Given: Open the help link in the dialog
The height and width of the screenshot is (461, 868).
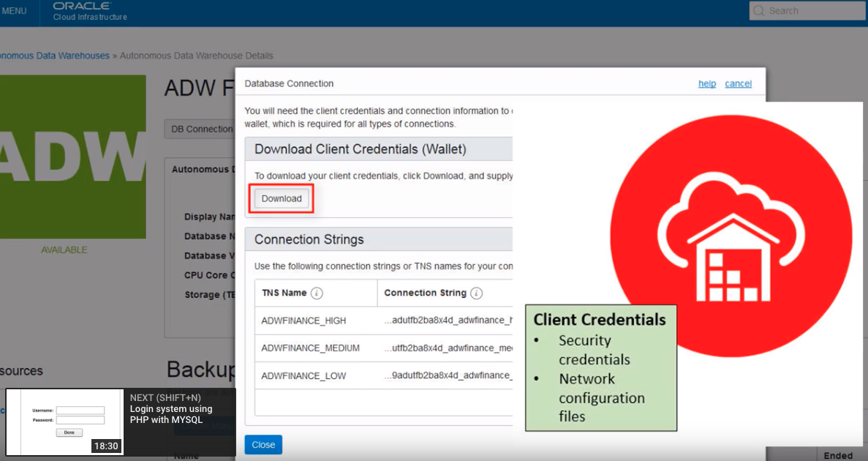Looking at the screenshot, I should click(x=707, y=83).
